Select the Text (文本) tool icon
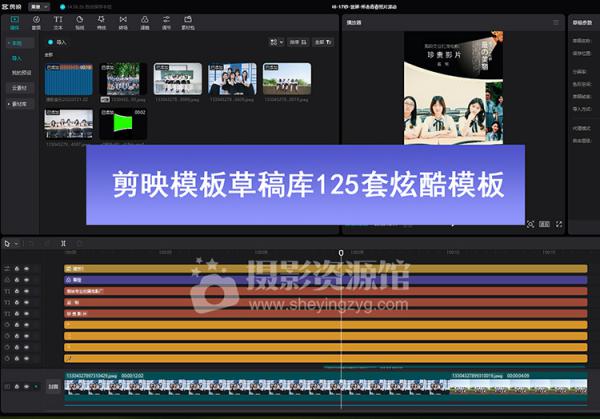This screenshot has width=600, height=419. pos(58,21)
